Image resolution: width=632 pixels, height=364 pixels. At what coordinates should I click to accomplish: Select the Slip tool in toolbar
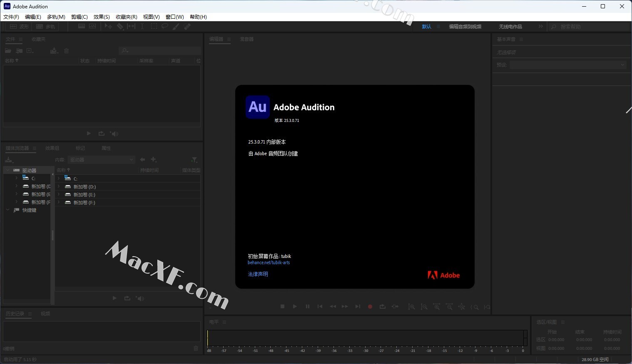[131, 26]
